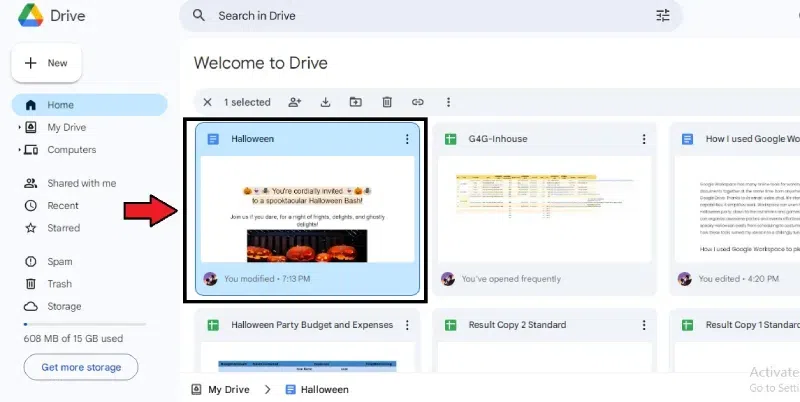Click the '608 MB of 15 GB used' text
The width and height of the screenshot is (800, 402).
pyautogui.click(x=73, y=339)
